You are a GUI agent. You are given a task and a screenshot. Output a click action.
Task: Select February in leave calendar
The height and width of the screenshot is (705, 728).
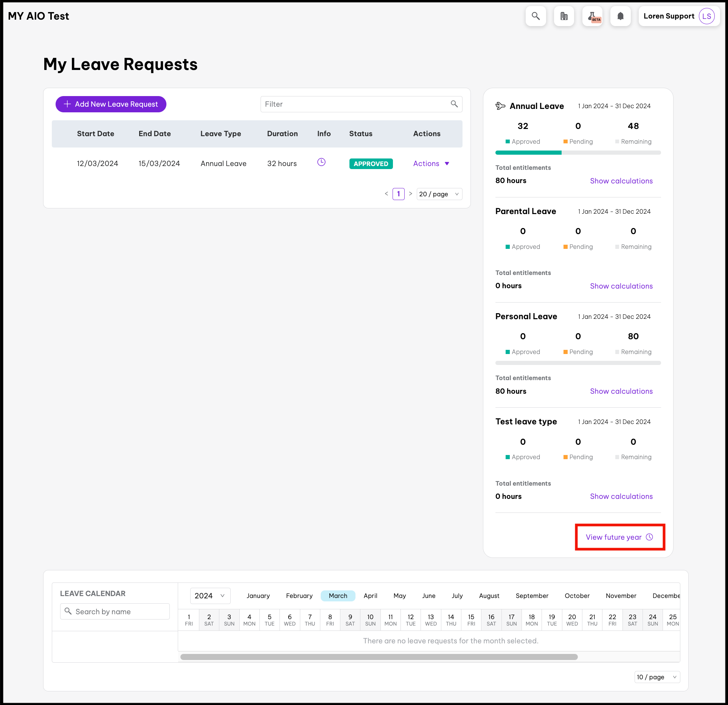[x=299, y=596]
